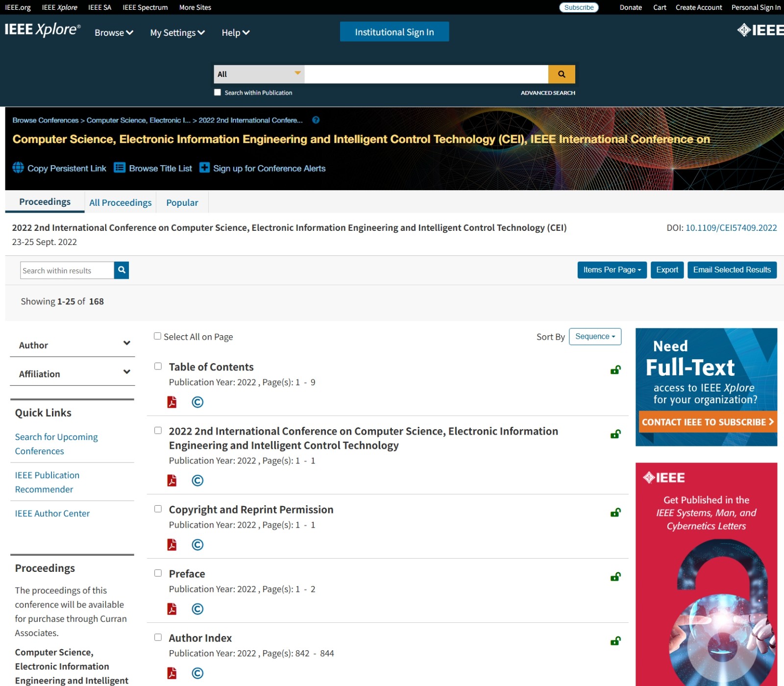Select the Copyright and Reprint Permission checkbox

[158, 509]
